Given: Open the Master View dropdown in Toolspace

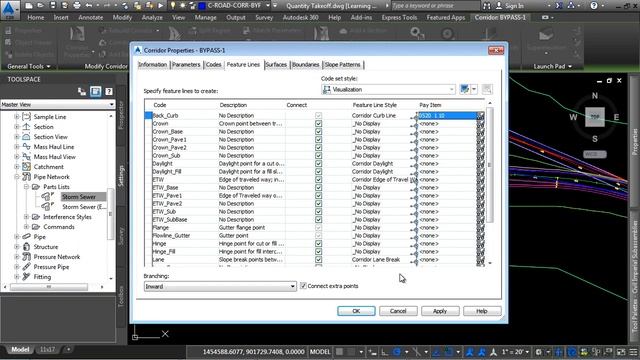Looking at the screenshot, I should [x=58, y=104].
